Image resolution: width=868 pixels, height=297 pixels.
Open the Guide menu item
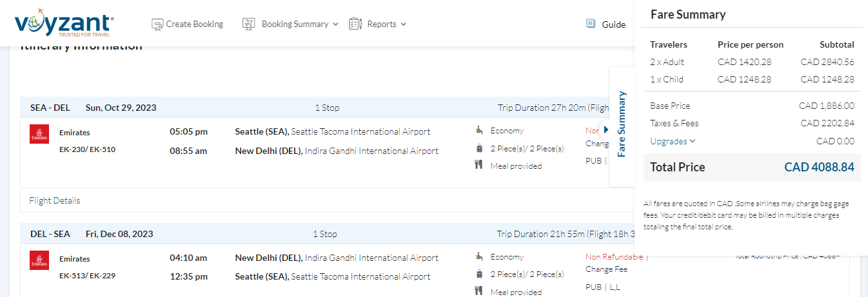[x=613, y=24]
